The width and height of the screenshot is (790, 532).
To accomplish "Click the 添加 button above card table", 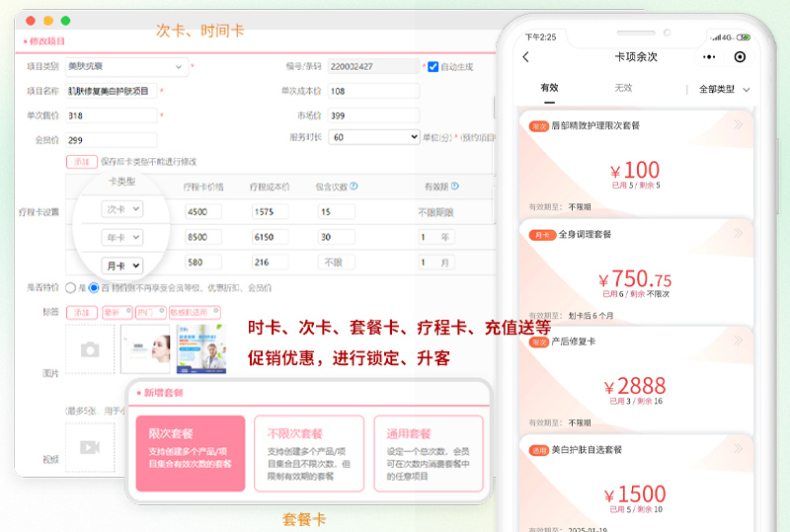I will tap(80, 161).
